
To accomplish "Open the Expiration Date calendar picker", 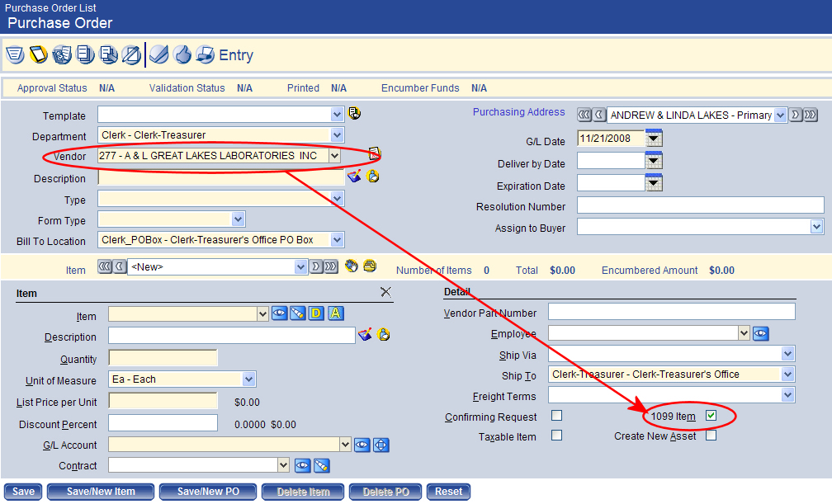I will click(654, 182).
